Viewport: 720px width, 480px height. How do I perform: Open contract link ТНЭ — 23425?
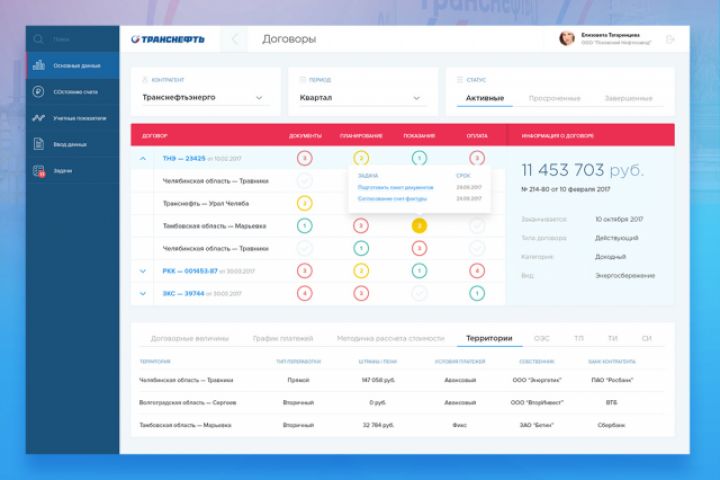click(184, 158)
